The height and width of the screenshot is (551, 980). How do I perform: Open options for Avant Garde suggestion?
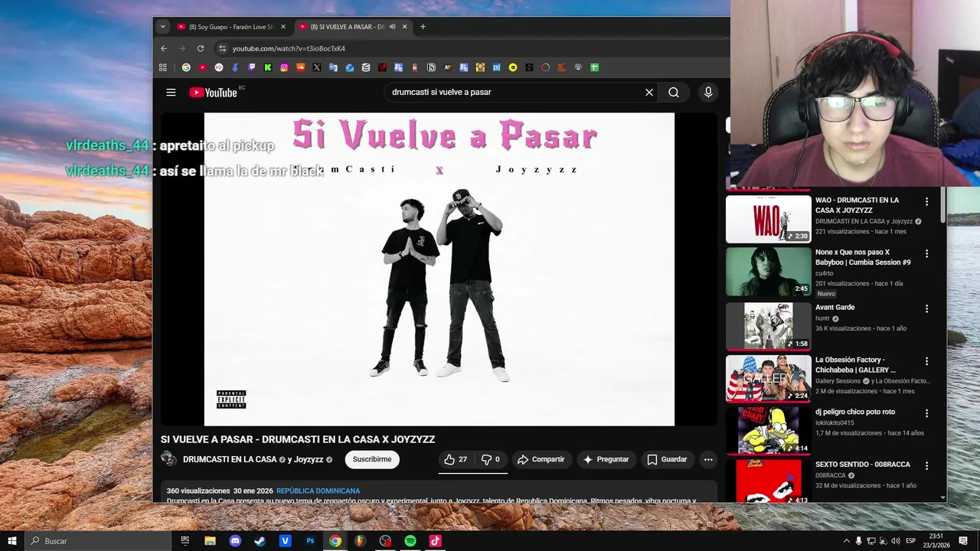pos(926,309)
